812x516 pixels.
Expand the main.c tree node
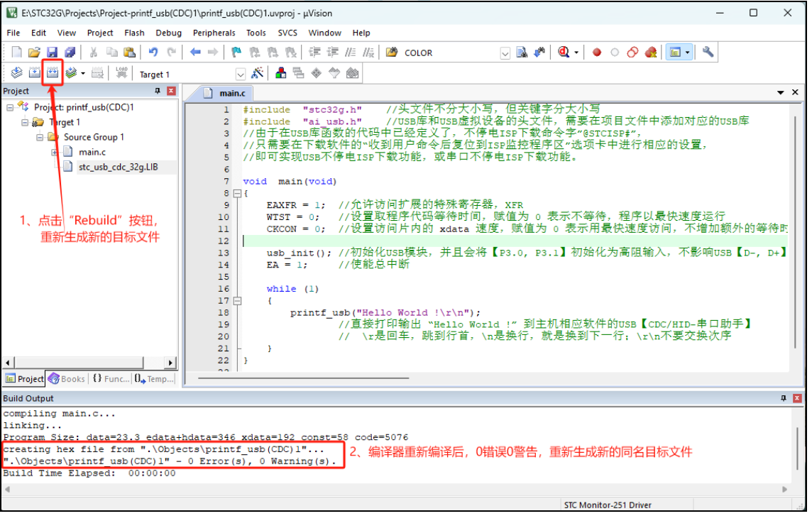(x=55, y=153)
